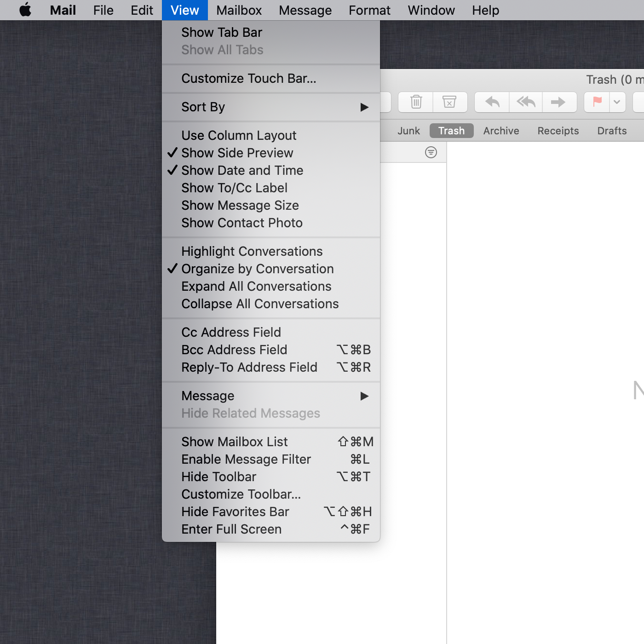Open the Help menu
This screenshot has width=644, height=644.
(485, 10)
